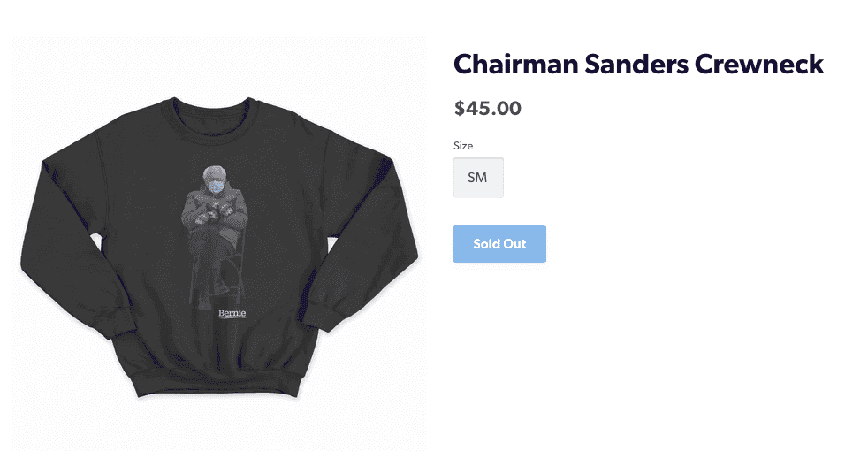
Task: Click the Bernie logo printed on sweatshirt
Action: click(x=232, y=313)
